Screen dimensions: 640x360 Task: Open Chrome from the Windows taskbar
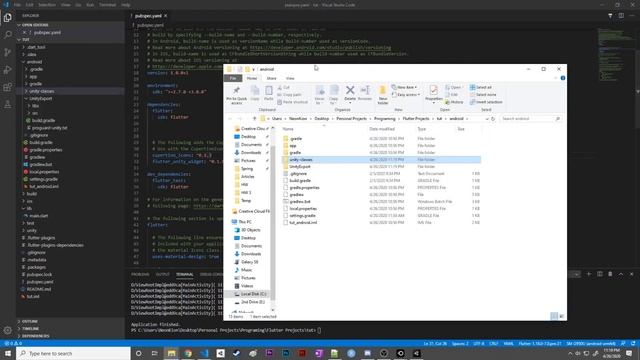click(x=188, y=353)
